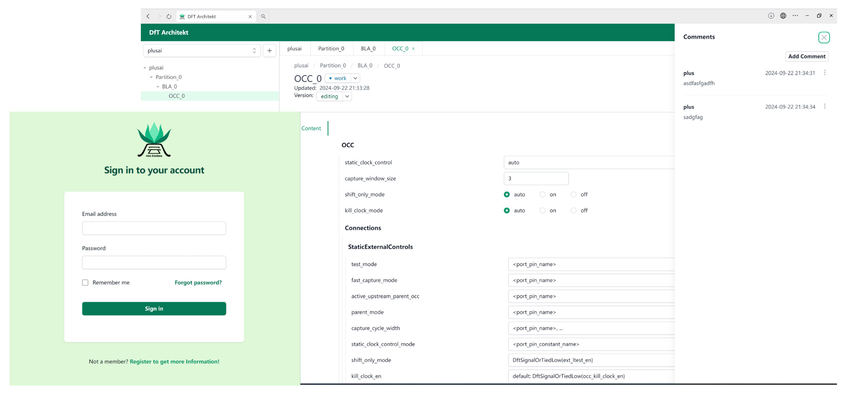Collapse the Partition_0 tree node
The image size is (868, 396).
(x=152, y=78)
